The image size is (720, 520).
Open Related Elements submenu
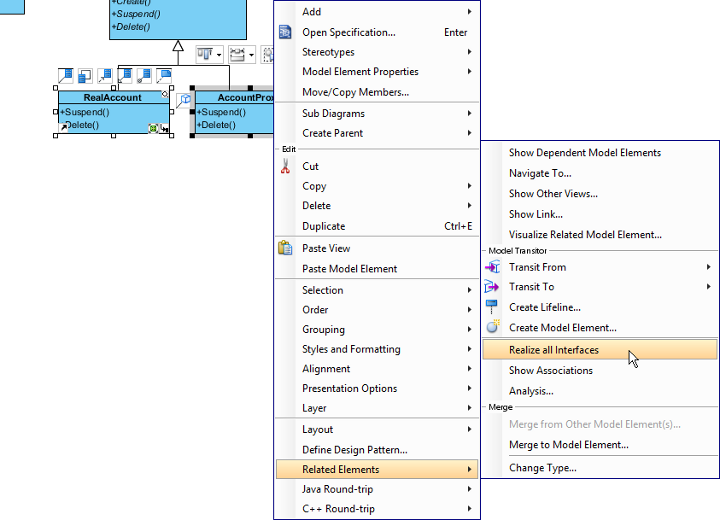[377, 469]
